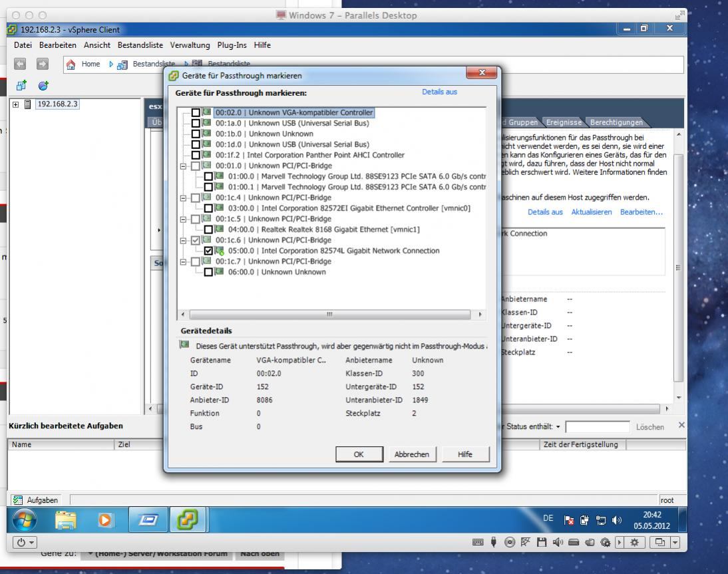Check the 04:00.0 Realtek 8168 vmnic1 checkbox
This screenshot has width=728, height=574.
208,229
